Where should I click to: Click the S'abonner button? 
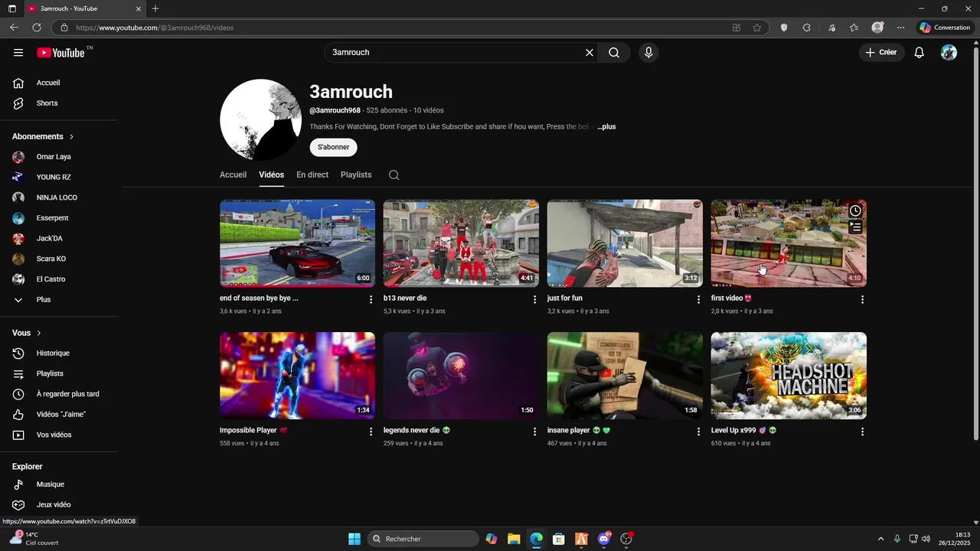[x=333, y=147]
